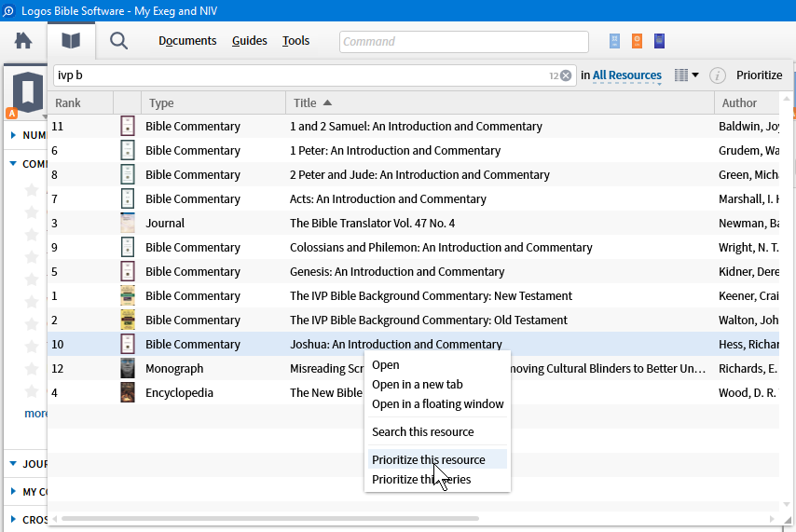Click cover icon for Joshua commentary
Screen dimensions: 796x532
(x=128, y=344)
